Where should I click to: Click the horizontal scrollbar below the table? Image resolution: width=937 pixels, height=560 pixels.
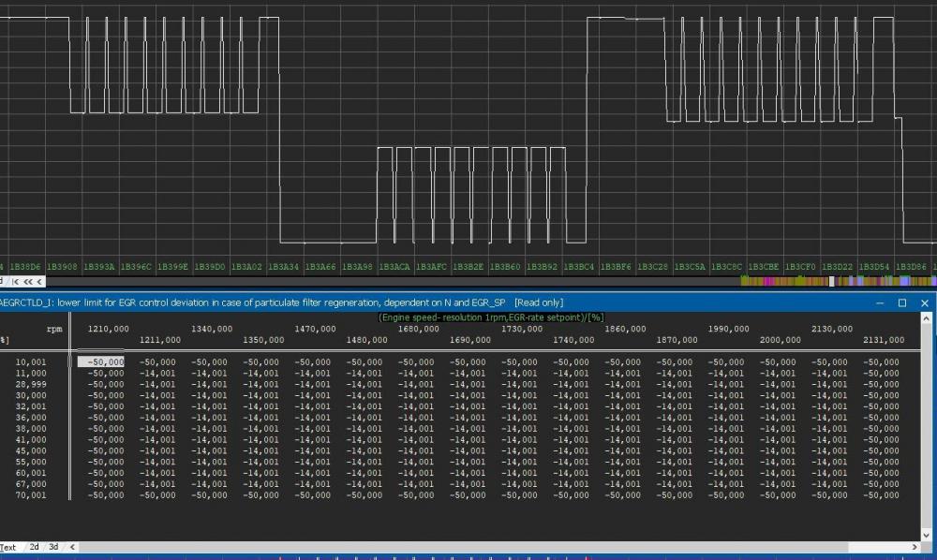pos(468,547)
